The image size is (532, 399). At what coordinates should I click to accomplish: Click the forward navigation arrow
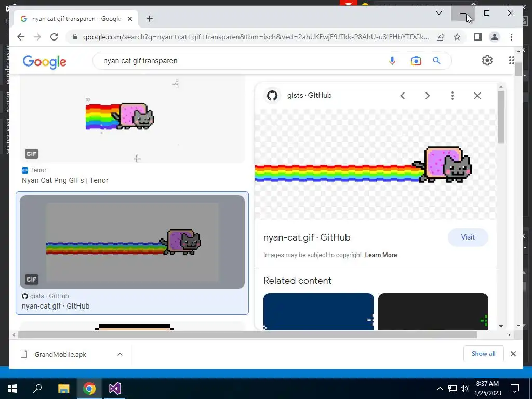[37, 37]
